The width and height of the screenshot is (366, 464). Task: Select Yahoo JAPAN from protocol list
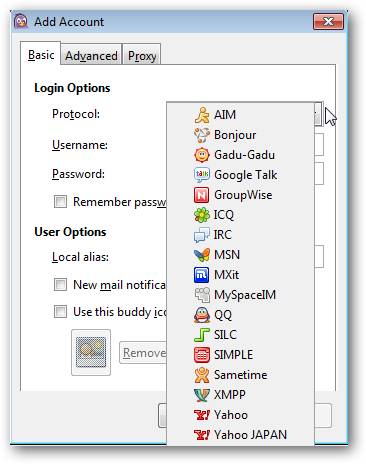[240, 435]
